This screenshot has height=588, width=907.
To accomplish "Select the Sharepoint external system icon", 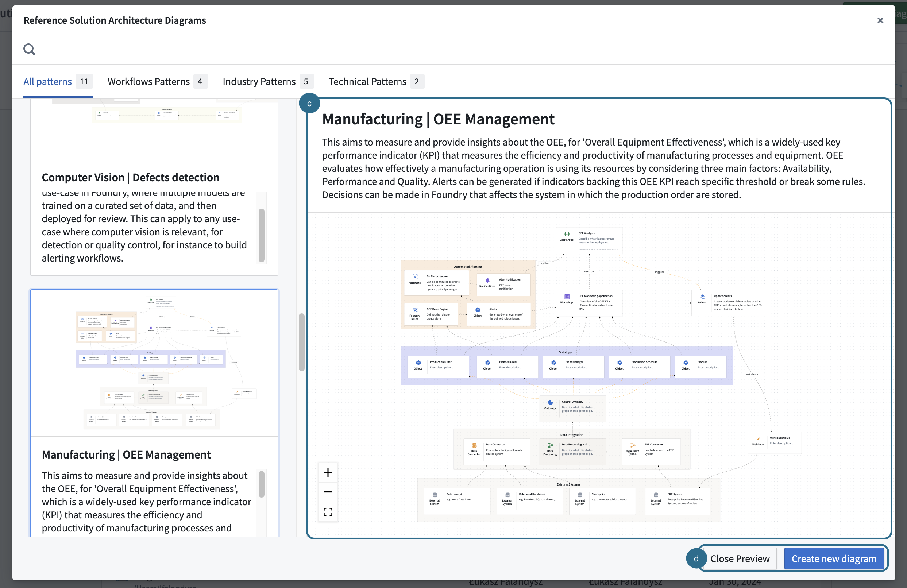I will (580, 495).
